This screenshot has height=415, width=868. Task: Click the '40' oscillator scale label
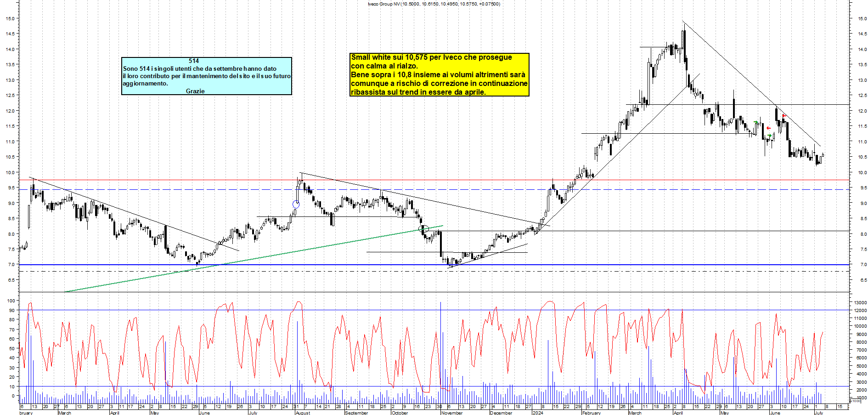coord(12,358)
